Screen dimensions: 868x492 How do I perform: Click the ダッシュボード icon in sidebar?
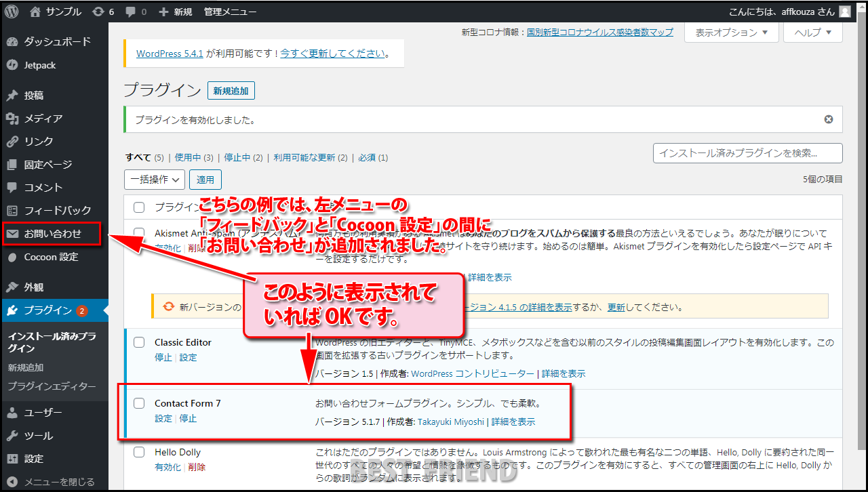pyautogui.click(x=12, y=42)
